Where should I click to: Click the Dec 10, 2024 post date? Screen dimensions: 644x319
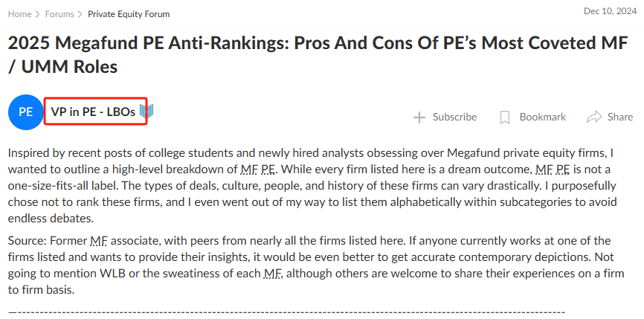click(610, 11)
